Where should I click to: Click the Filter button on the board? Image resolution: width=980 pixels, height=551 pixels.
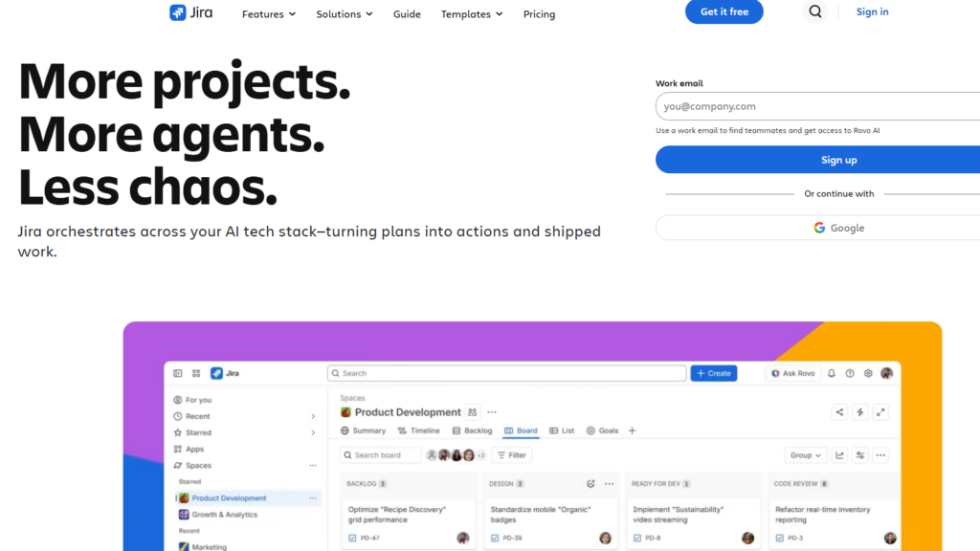[512, 455]
